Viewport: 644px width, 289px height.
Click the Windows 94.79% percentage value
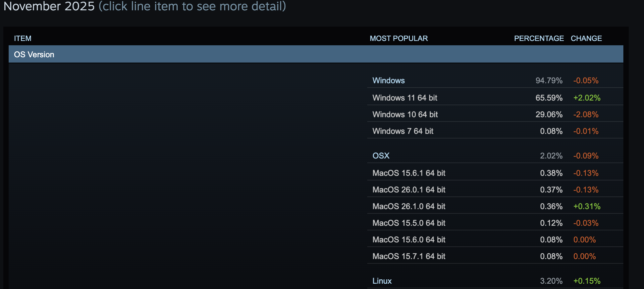pyautogui.click(x=549, y=81)
